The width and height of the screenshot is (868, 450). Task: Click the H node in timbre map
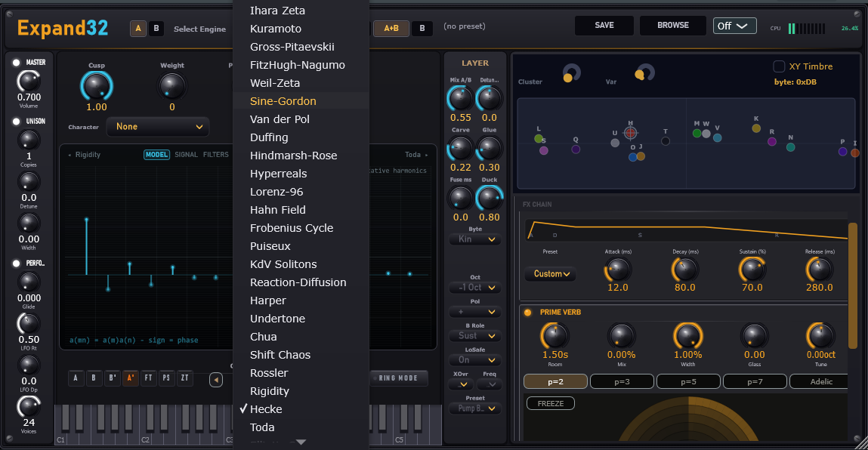(x=630, y=133)
